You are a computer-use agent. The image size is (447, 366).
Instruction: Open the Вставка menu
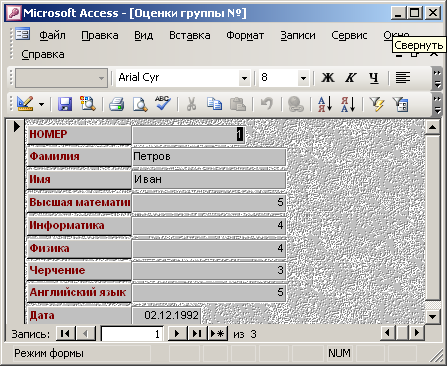coord(190,35)
